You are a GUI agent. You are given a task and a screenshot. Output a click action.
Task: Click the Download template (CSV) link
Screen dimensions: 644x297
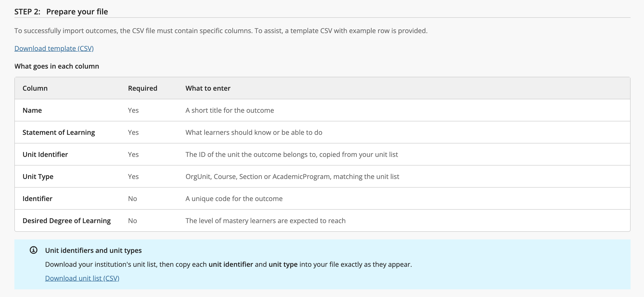pyautogui.click(x=54, y=48)
